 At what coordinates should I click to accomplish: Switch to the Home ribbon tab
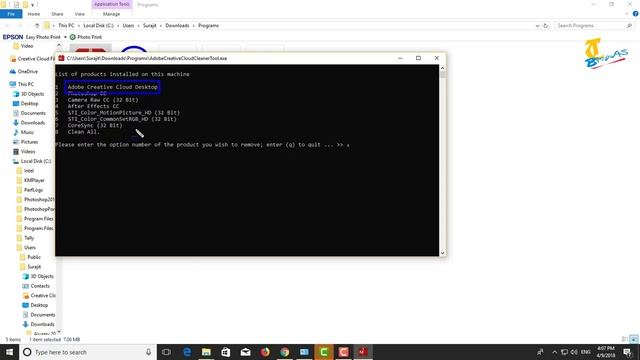(34, 14)
